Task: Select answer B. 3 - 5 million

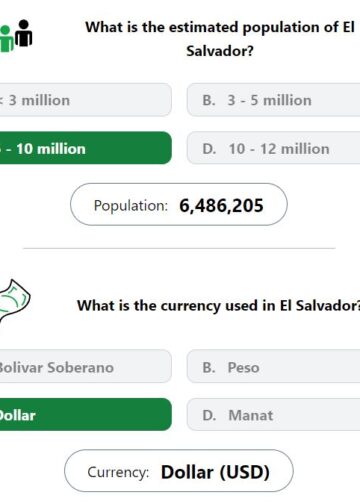Action: pos(273,100)
